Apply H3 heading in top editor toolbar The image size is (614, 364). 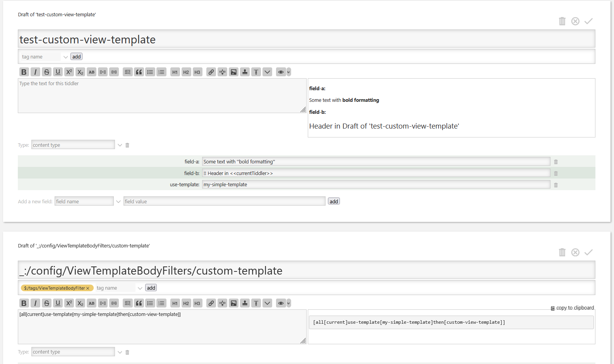pyautogui.click(x=197, y=72)
